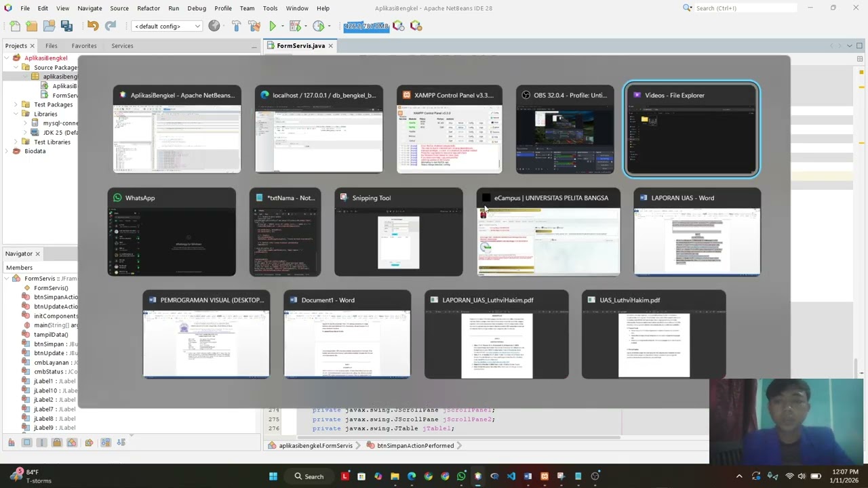Screen dimensions: 868x488
Task: Open the Refactor menu
Action: coord(148,8)
